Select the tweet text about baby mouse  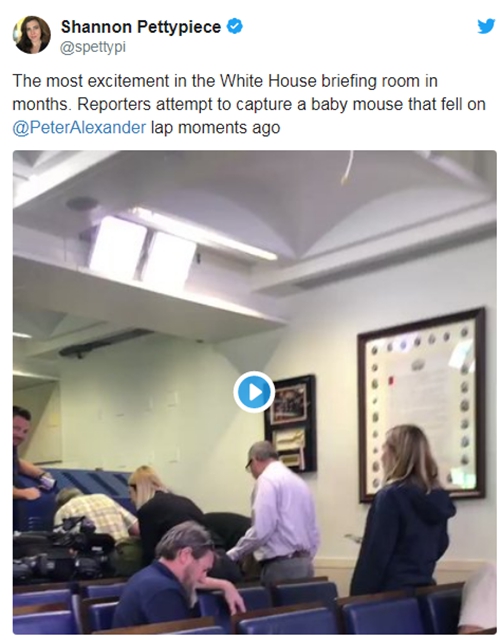tap(249, 104)
